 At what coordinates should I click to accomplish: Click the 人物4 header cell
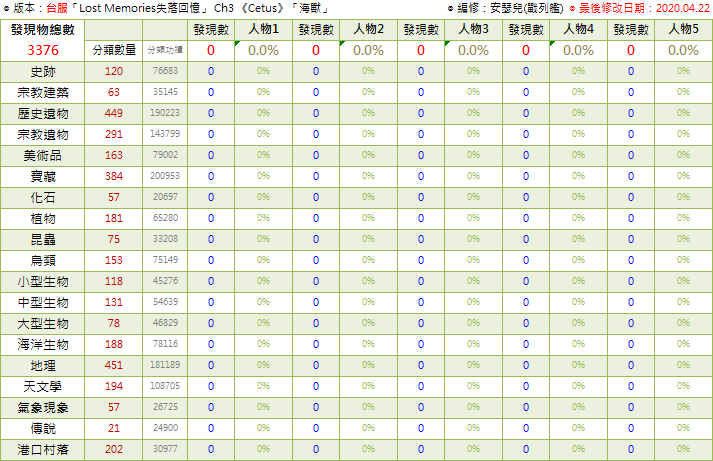pos(578,30)
